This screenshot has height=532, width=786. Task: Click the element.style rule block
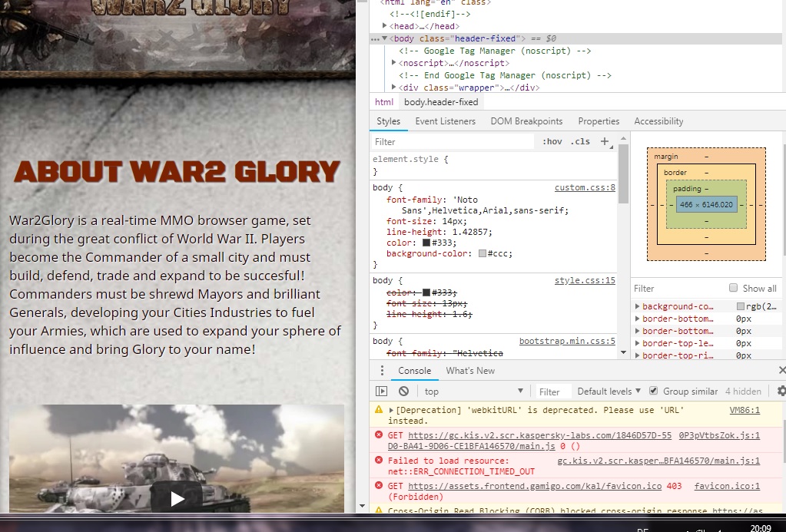coord(494,165)
